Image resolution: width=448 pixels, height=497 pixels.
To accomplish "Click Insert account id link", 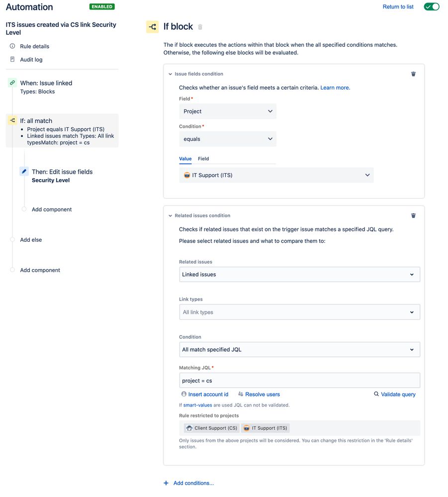I will click(208, 395).
